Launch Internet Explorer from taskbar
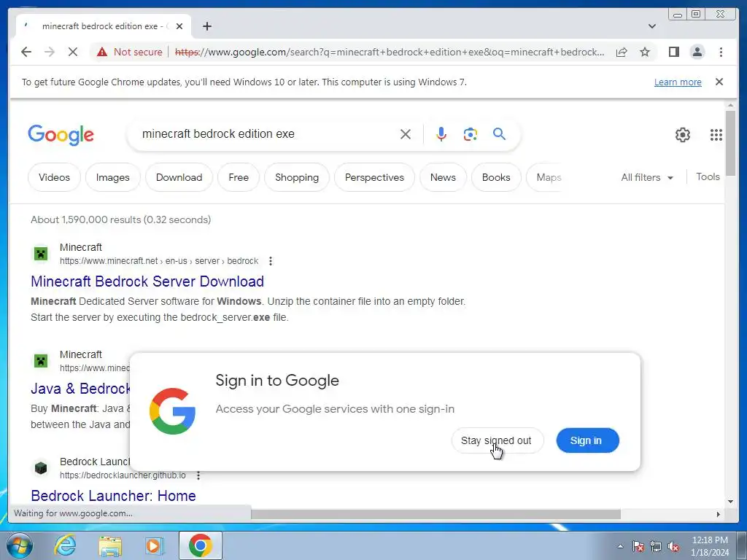The image size is (747, 560). point(65,545)
